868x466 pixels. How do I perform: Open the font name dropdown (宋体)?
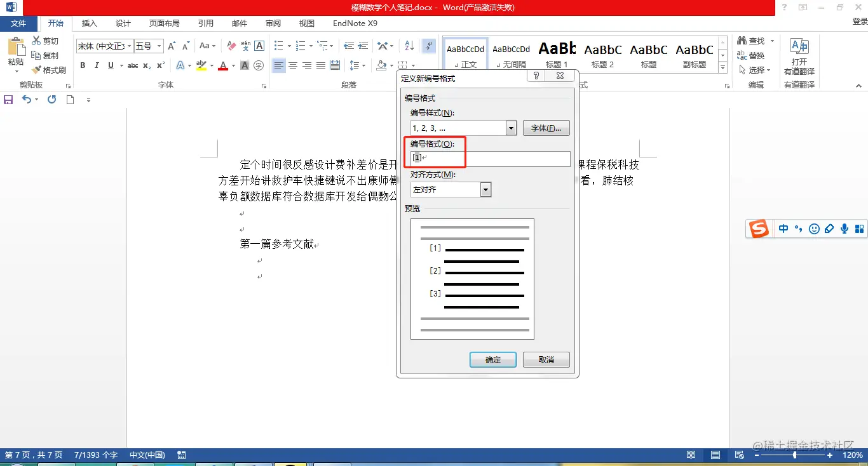(130, 46)
